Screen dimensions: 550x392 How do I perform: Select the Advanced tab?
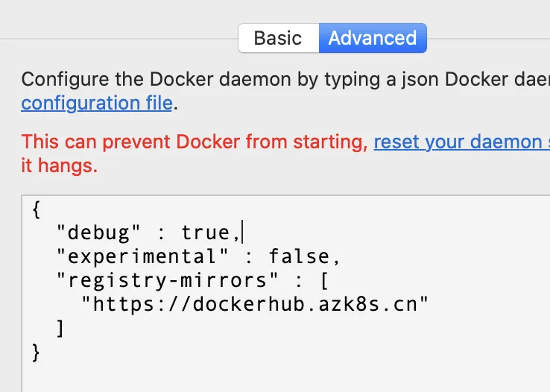coord(373,38)
